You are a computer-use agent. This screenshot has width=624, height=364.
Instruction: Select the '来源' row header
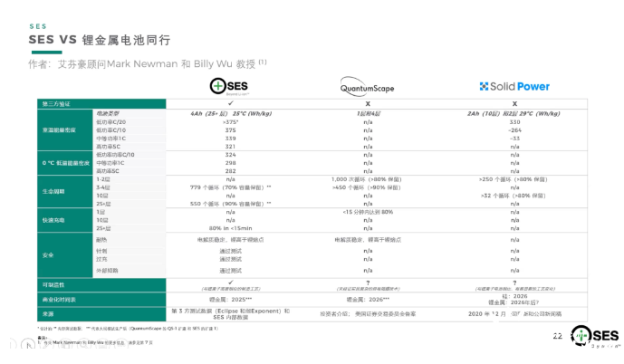tap(101, 314)
